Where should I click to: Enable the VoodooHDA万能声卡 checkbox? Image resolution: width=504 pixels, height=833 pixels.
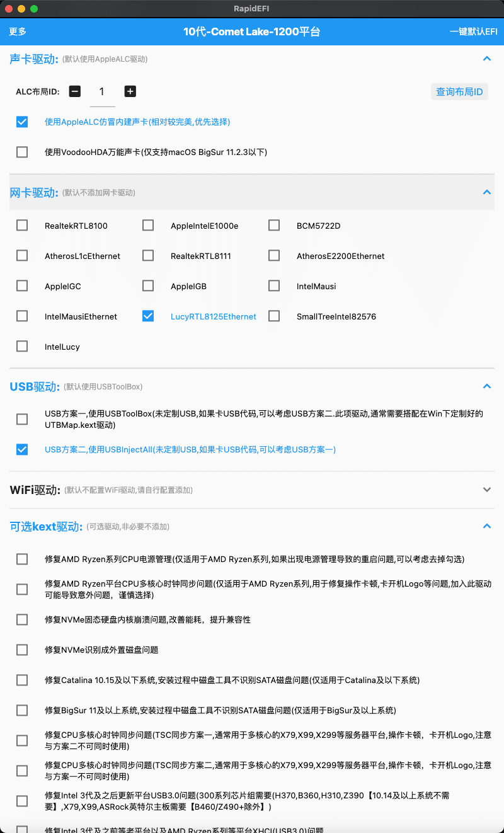[22, 152]
